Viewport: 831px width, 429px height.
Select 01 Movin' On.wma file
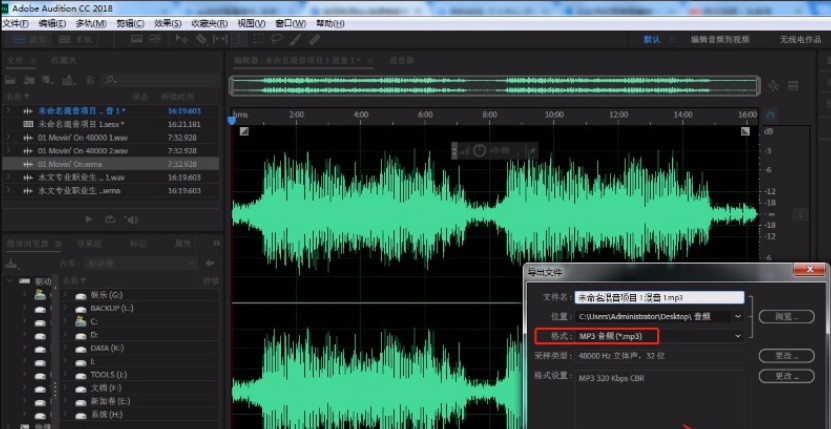click(111, 164)
